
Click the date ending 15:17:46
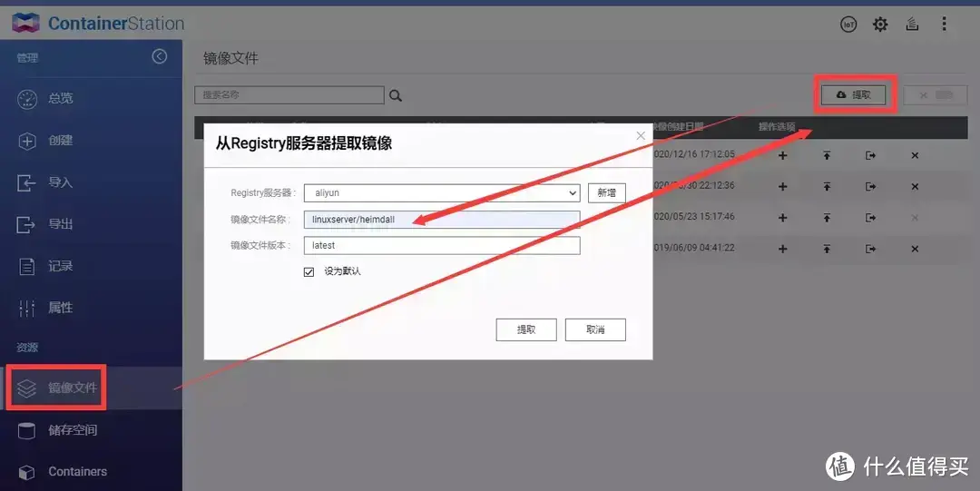[x=694, y=216]
